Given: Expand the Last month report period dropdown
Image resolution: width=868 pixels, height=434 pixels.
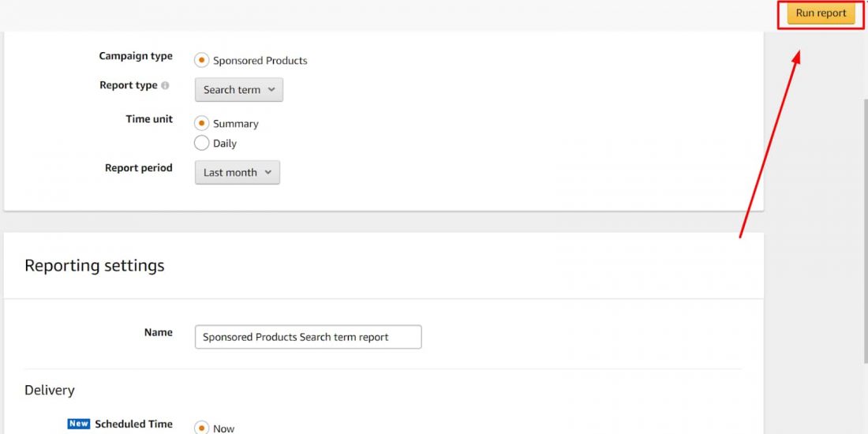Looking at the screenshot, I should tap(237, 172).
